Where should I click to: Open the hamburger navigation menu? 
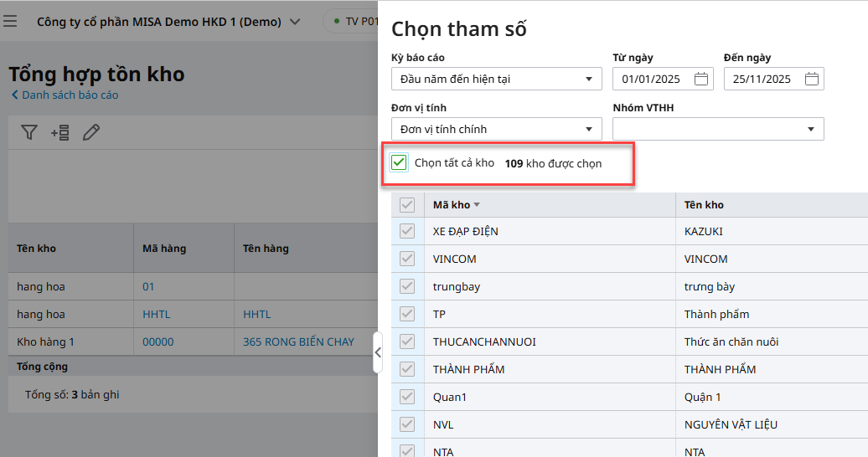(10, 21)
